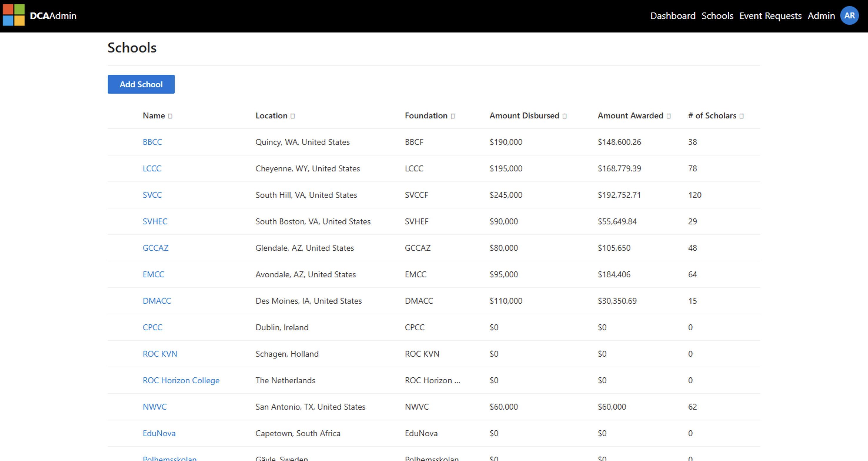Click the EduNova school link

tap(159, 433)
